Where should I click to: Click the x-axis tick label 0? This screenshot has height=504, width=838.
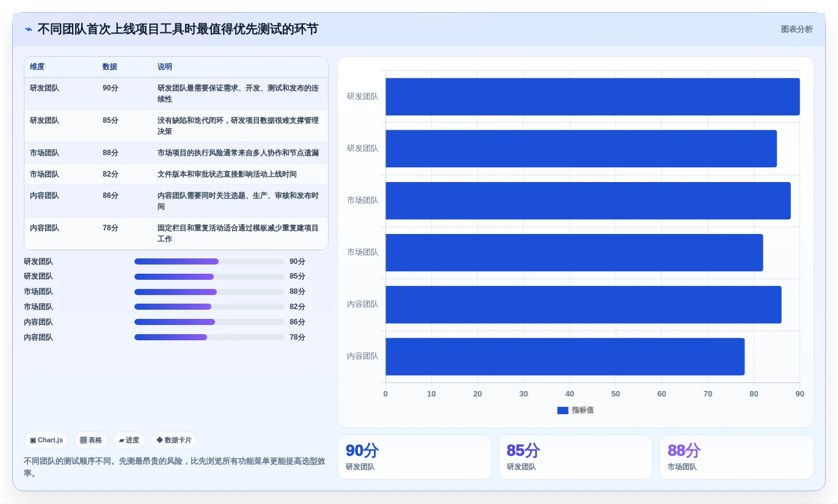pyautogui.click(x=385, y=394)
